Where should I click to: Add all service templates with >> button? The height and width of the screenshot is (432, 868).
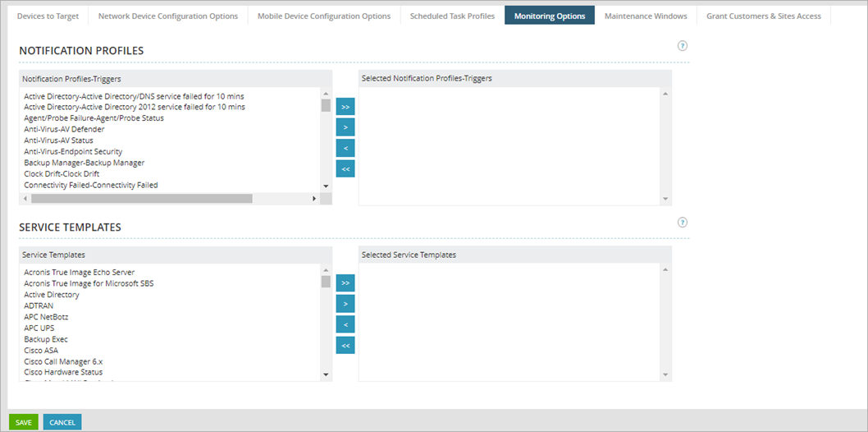pyautogui.click(x=345, y=283)
